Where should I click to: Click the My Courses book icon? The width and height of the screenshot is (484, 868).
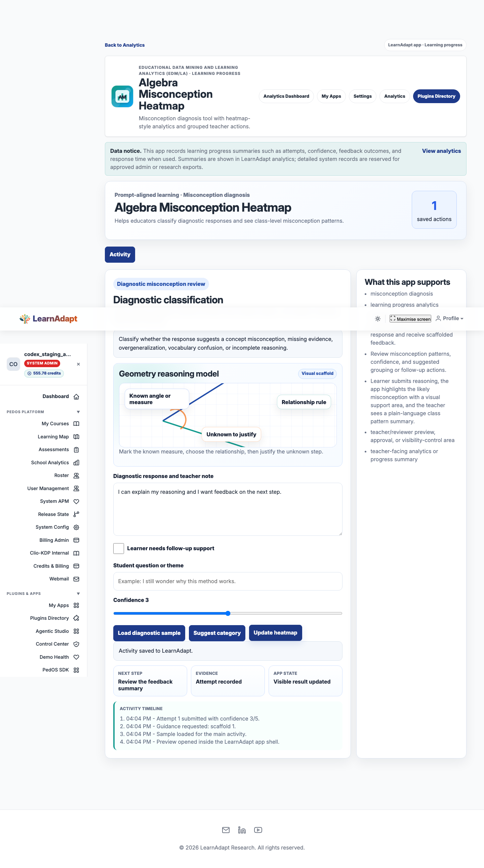click(76, 424)
